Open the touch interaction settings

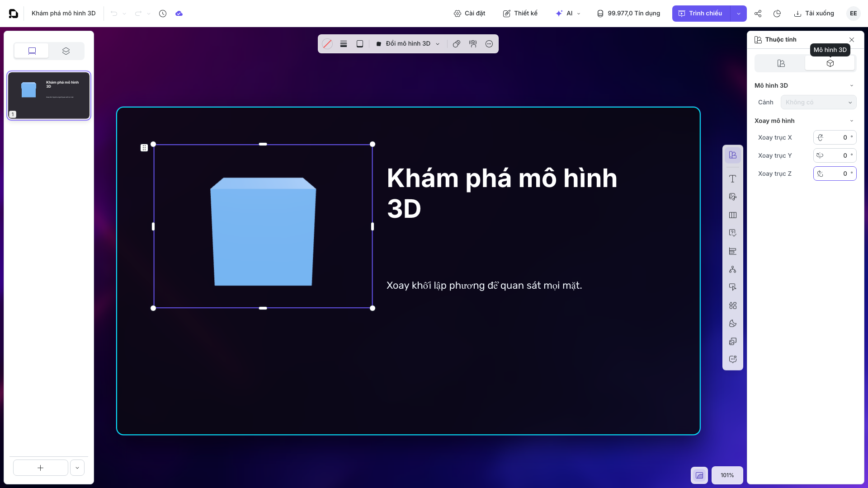click(x=473, y=44)
